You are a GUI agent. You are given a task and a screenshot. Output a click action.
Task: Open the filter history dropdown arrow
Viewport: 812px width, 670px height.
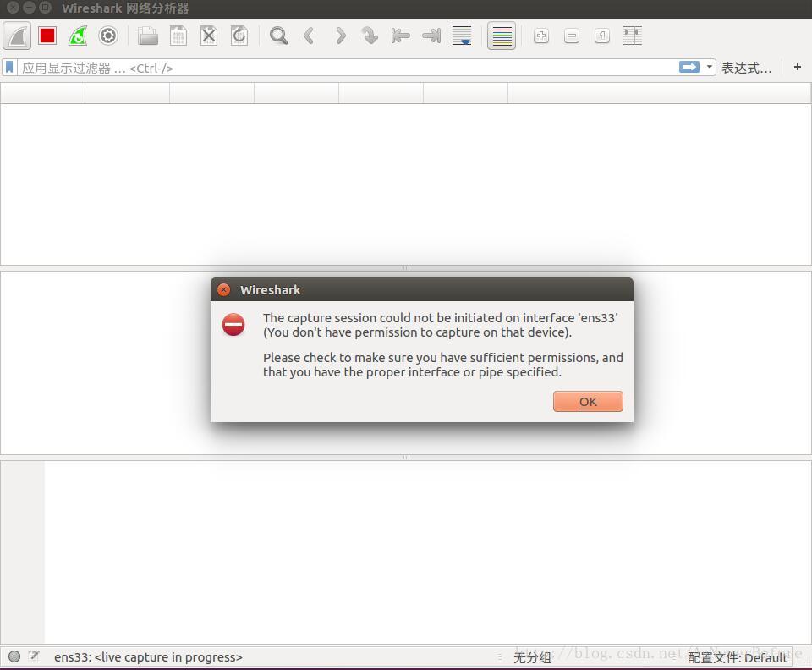[710, 68]
